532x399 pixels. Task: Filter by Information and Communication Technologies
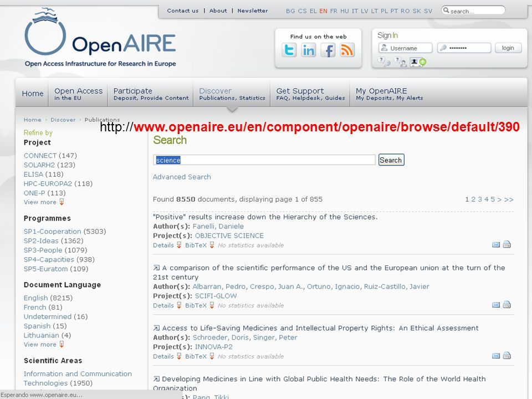[x=78, y=378]
